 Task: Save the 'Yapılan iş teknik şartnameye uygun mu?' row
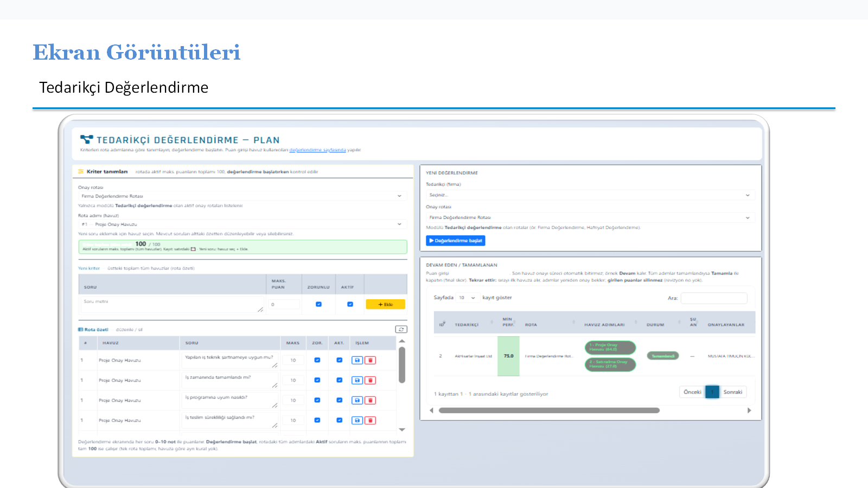(x=357, y=360)
